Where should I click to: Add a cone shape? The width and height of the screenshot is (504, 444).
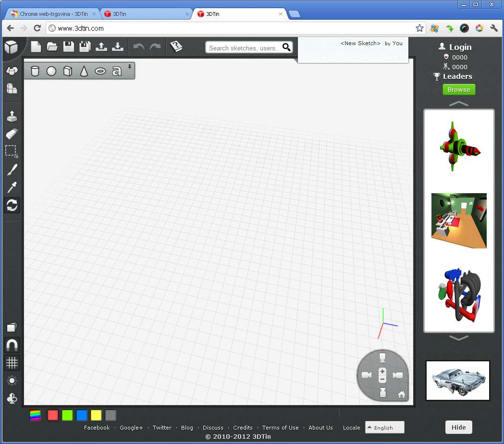coord(84,71)
